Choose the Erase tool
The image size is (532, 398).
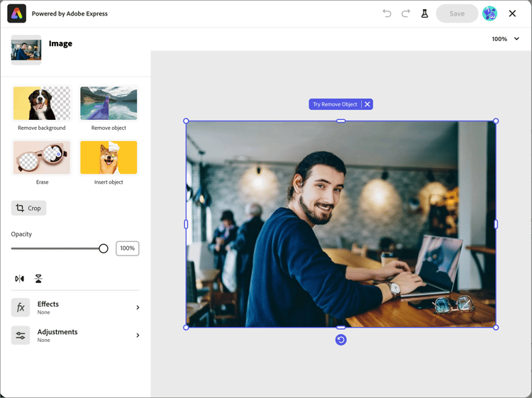(42, 162)
